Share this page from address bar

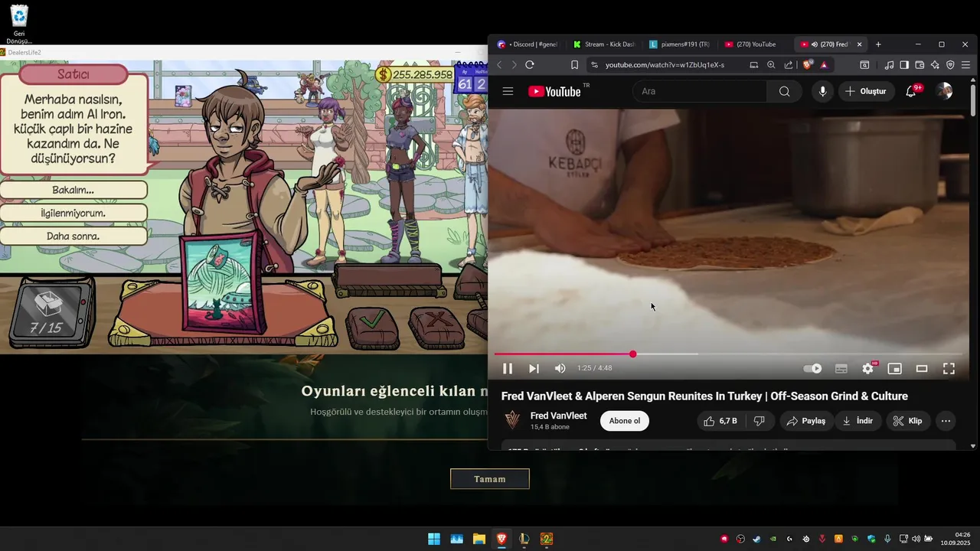[x=789, y=65]
